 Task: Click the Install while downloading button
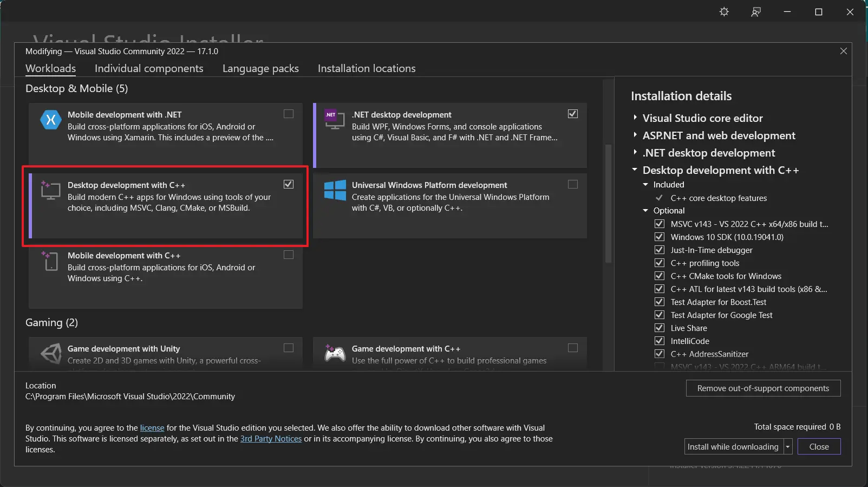coord(733,447)
